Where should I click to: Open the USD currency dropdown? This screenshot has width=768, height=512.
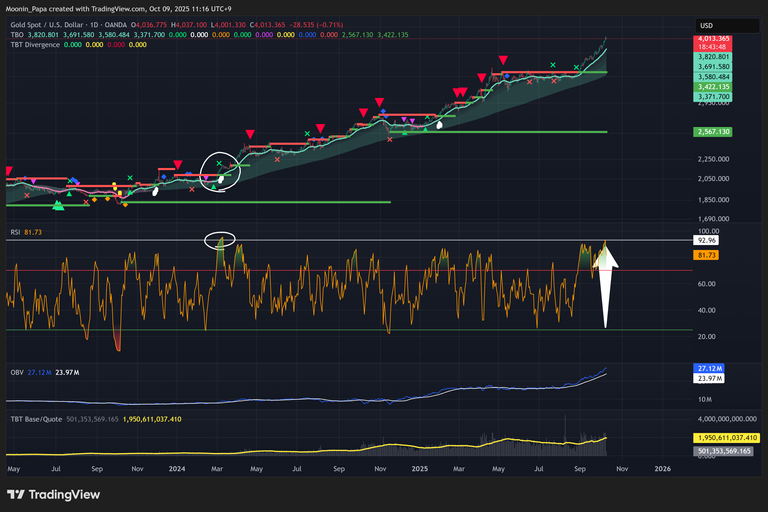pos(705,25)
